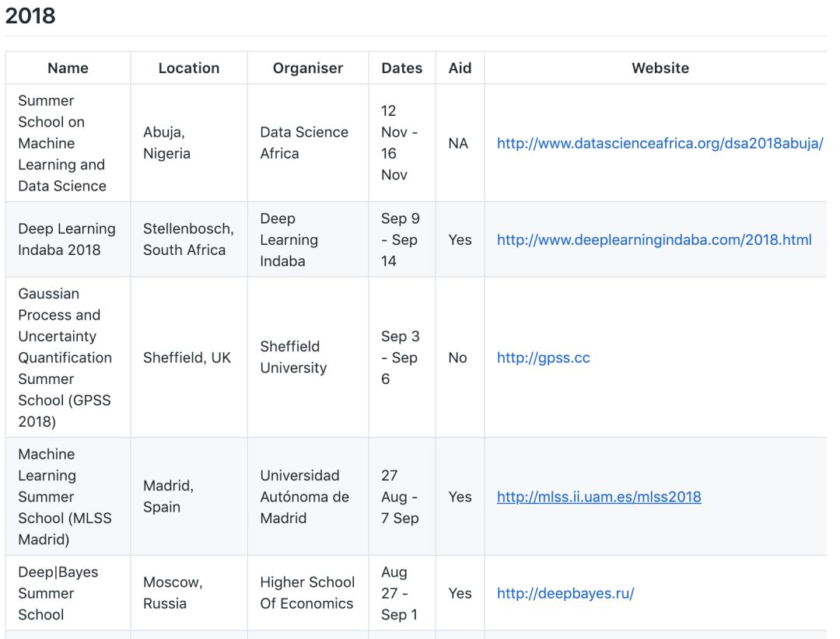This screenshot has width=840, height=639.
Task: Visit the gpss.cc website link
Action: tap(543, 358)
